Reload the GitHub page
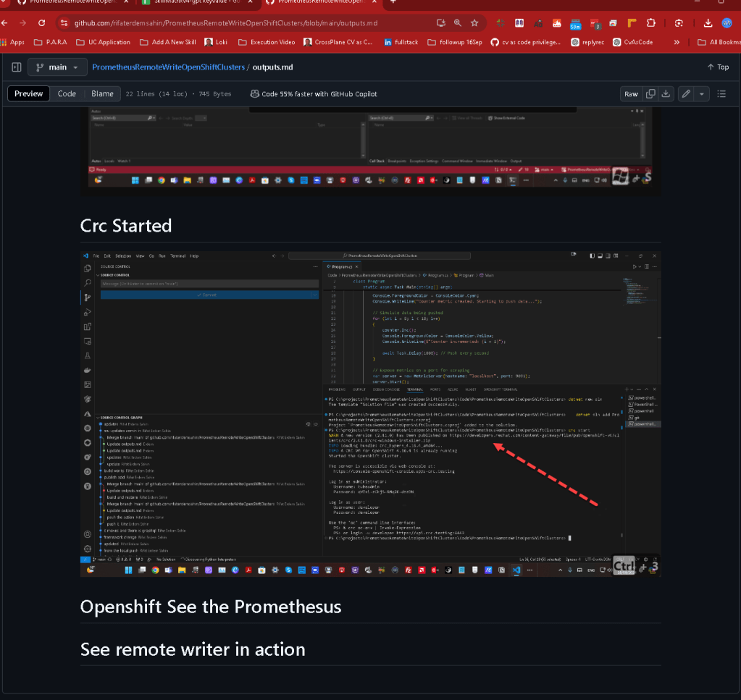 [41, 23]
